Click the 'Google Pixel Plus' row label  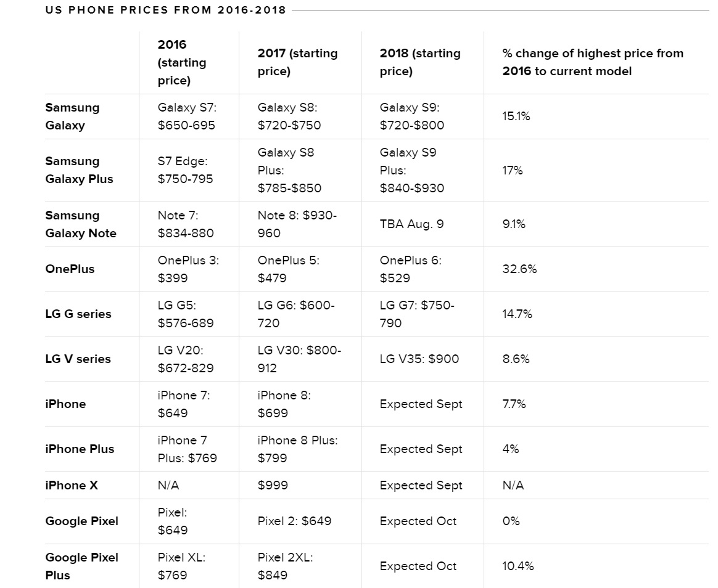tap(81, 566)
